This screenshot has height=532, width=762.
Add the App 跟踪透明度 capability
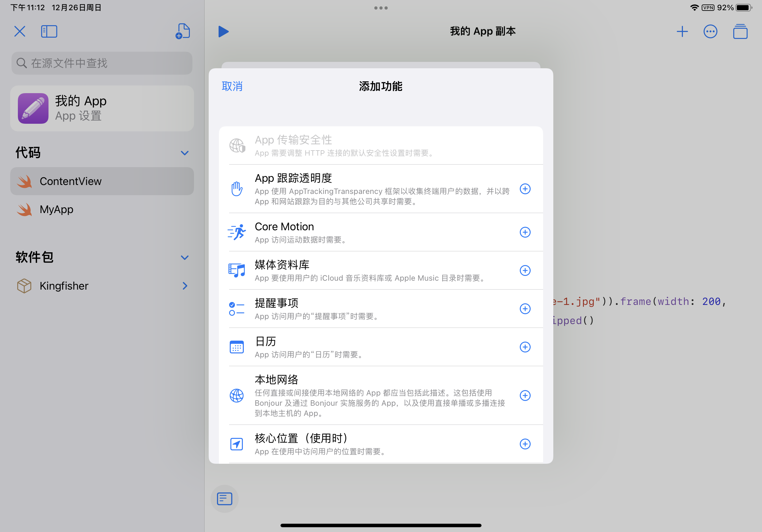click(x=525, y=189)
